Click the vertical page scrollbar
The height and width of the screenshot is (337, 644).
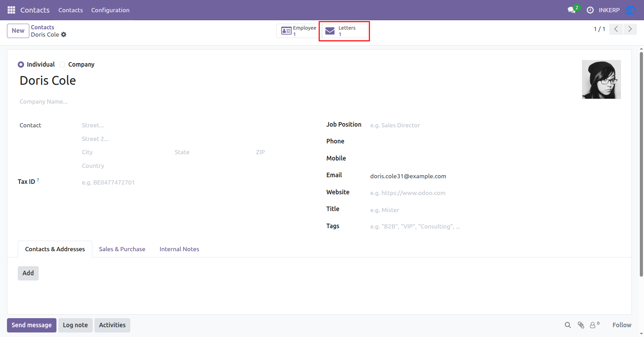[x=641, y=164]
